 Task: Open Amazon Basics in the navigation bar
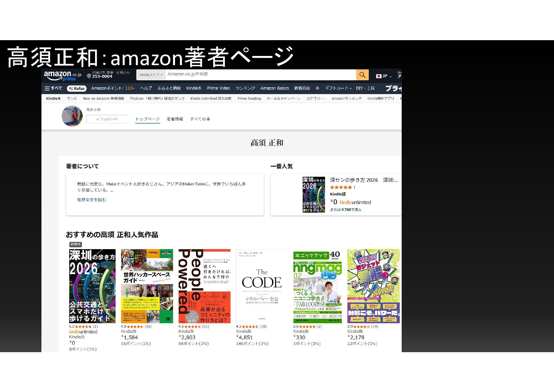(274, 88)
